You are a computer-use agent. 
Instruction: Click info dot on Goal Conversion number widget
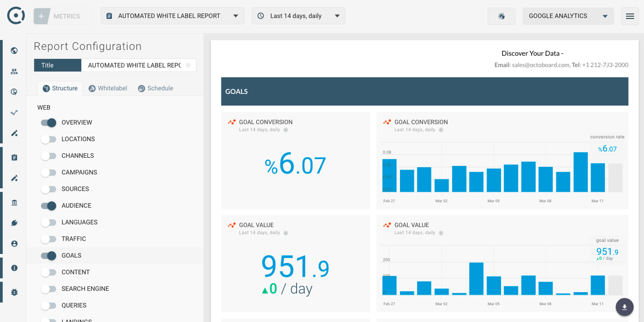tap(286, 130)
